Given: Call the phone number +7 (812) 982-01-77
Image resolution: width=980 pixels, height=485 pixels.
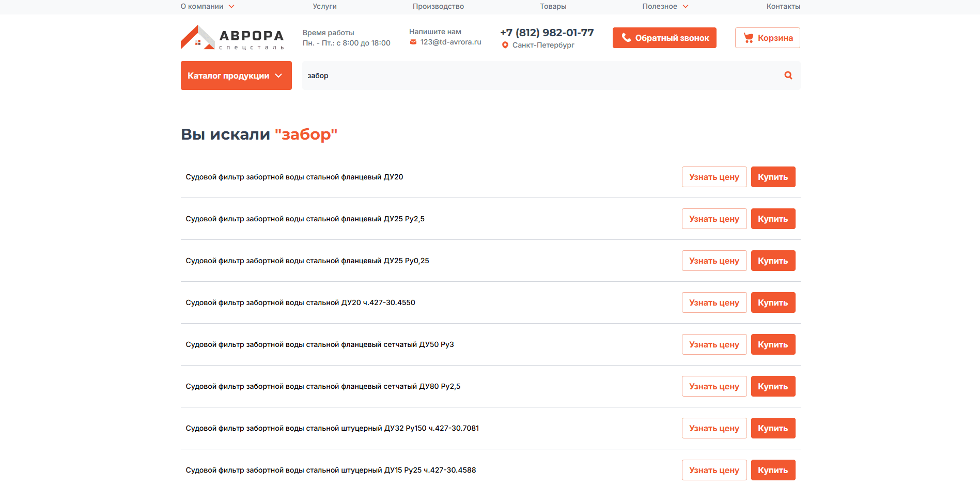Looking at the screenshot, I should 547,33.
